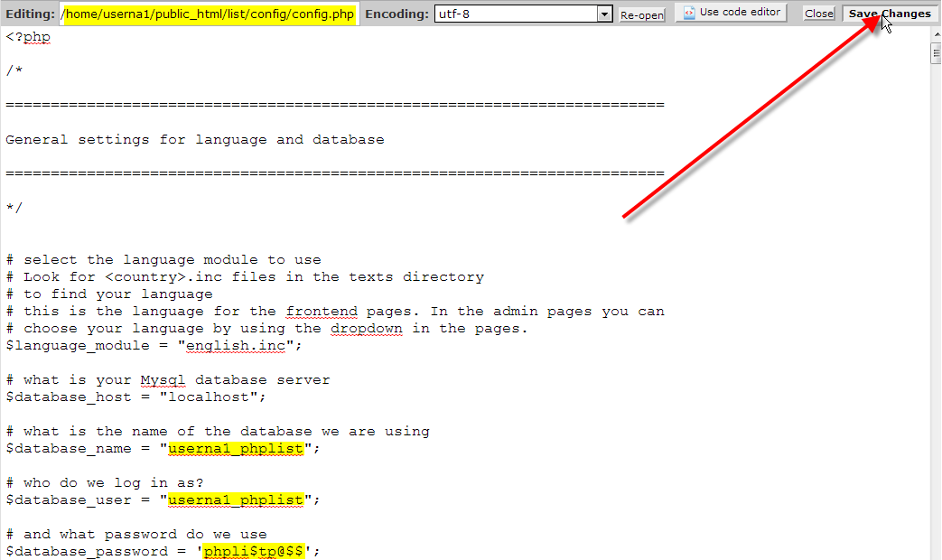Viewport: 942px width, 560px height.
Task: Click the 'Look for <country>.inc files' comment
Action: (x=245, y=277)
